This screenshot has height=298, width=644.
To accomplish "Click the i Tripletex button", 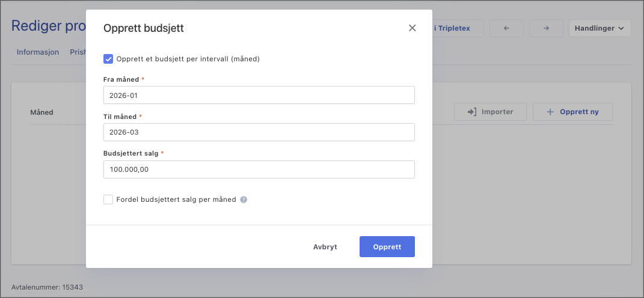I will [458, 28].
